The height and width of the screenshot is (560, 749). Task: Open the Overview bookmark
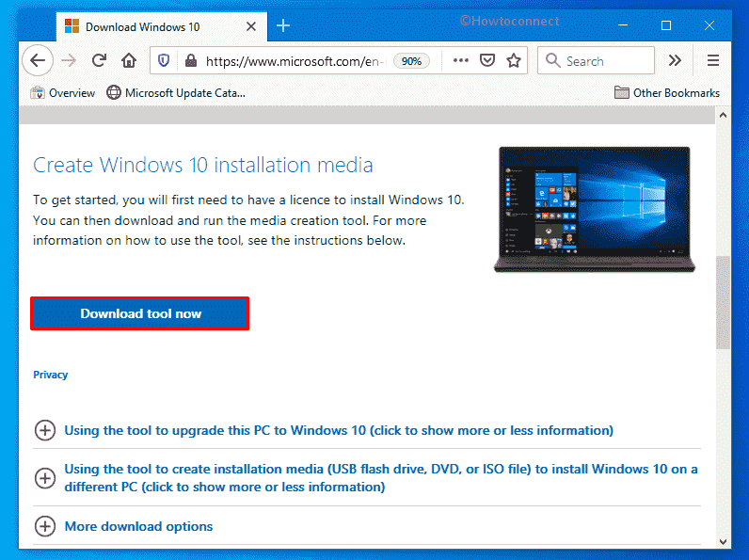click(63, 92)
